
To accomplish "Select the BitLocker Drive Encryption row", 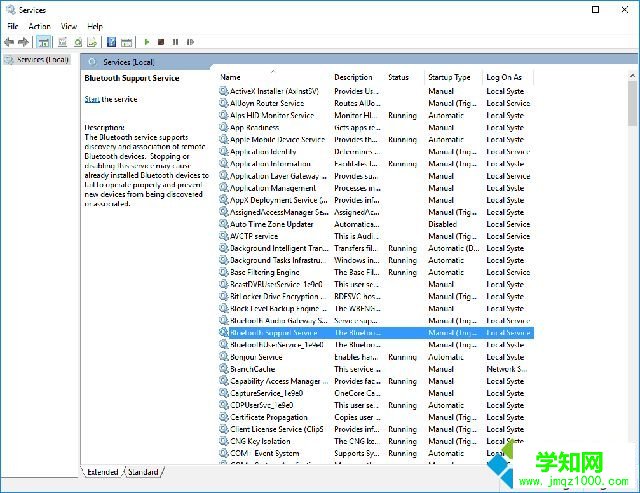I will 376,296.
